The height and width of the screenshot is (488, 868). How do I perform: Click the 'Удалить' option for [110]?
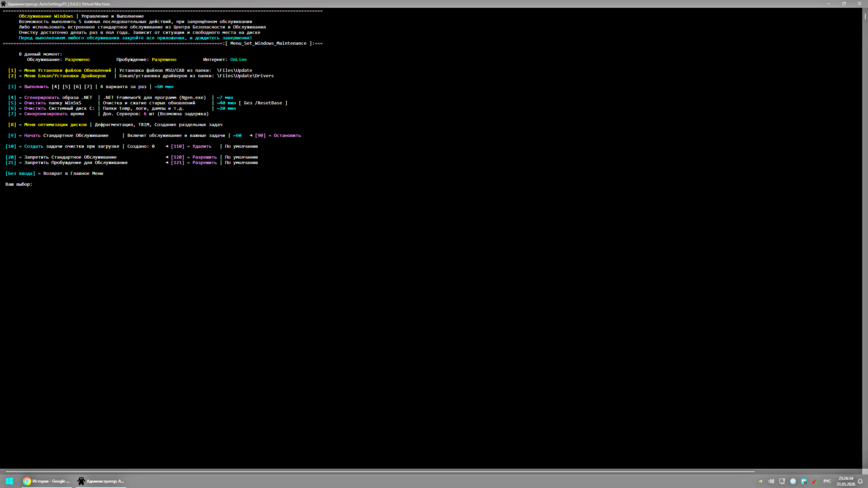202,146
